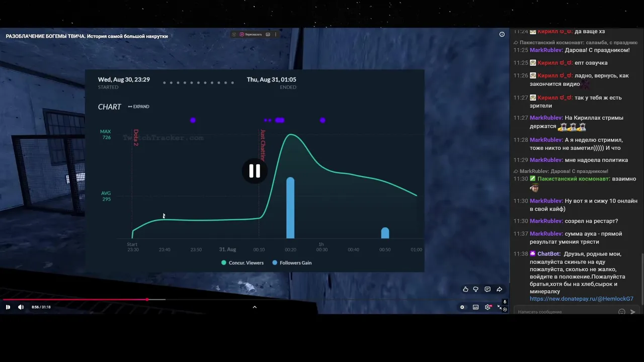Open video info icon at top right
644x362 pixels.
coord(502,34)
